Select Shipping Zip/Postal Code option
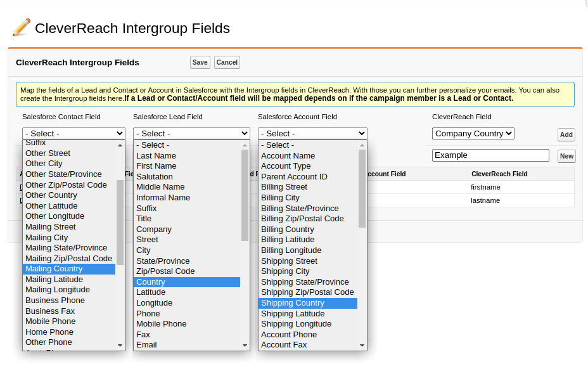The height and width of the screenshot is (369, 588). 308,292
